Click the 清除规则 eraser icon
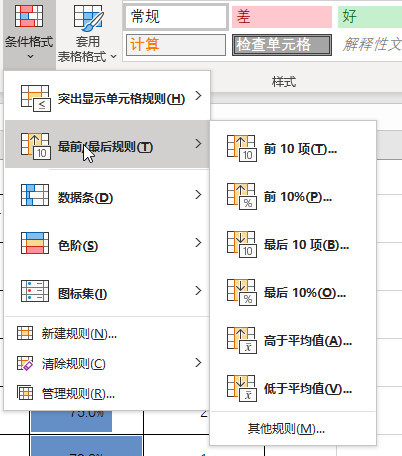The image size is (402, 456). point(25,363)
